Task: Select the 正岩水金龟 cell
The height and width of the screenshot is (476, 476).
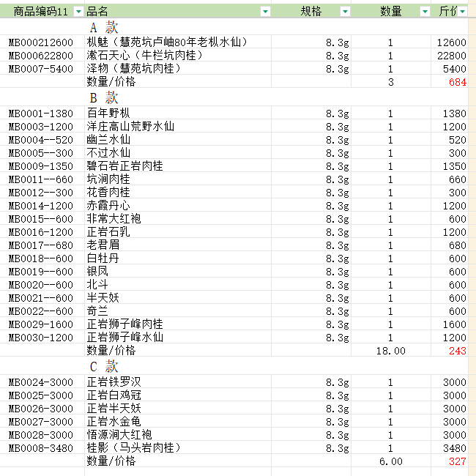Action: coord(178,421)
